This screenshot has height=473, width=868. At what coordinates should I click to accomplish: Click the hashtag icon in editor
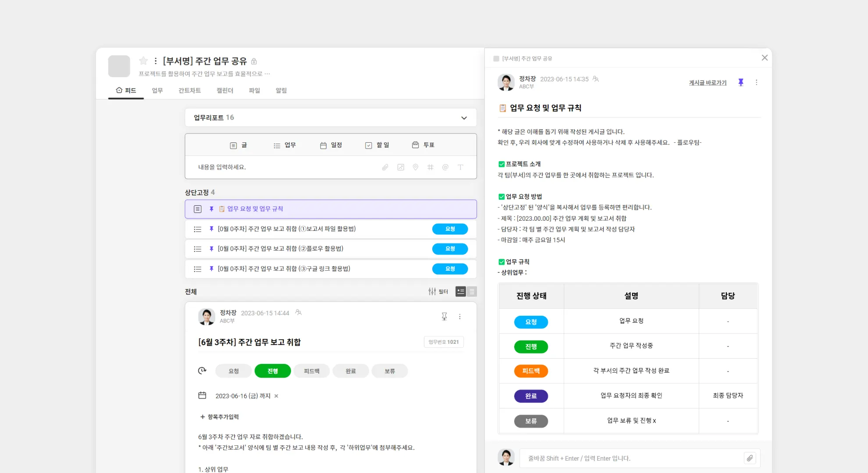click(x=430, y=167)
